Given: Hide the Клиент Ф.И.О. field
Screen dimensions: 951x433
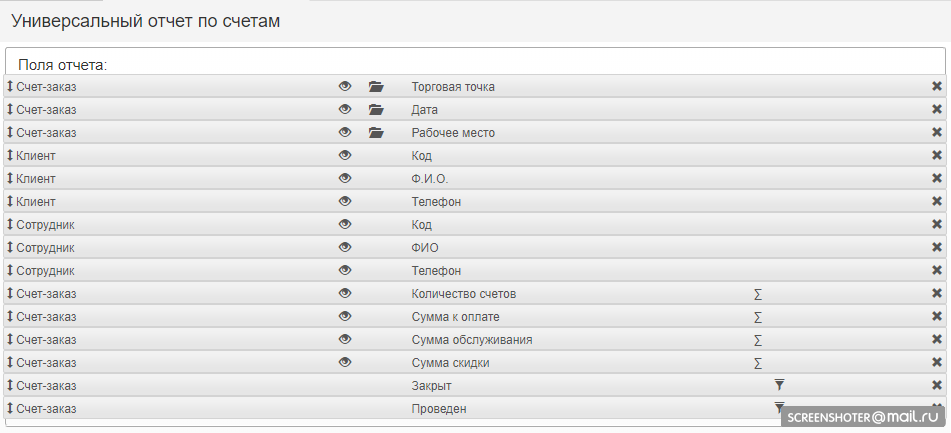Looking at the screenshot, I should 345,179.
